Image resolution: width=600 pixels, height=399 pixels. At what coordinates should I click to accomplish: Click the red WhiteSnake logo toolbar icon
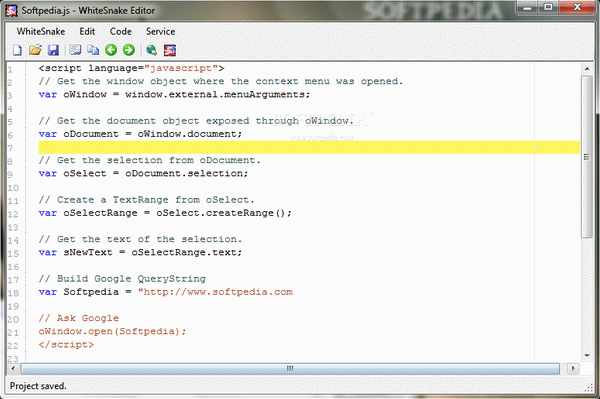[170, 50]
